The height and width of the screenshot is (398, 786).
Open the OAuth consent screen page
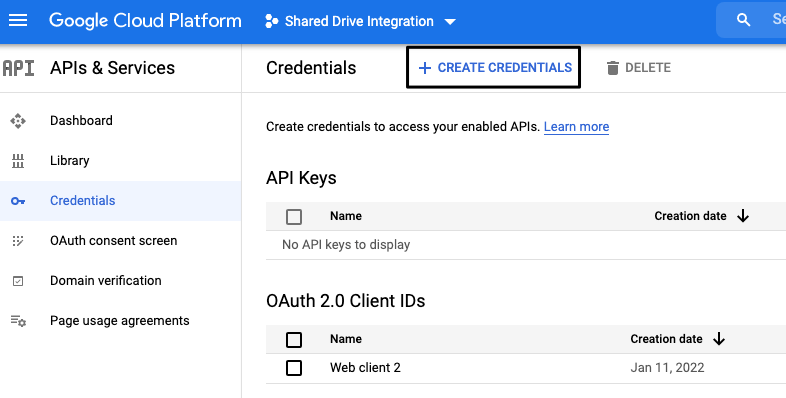(114, 241)
